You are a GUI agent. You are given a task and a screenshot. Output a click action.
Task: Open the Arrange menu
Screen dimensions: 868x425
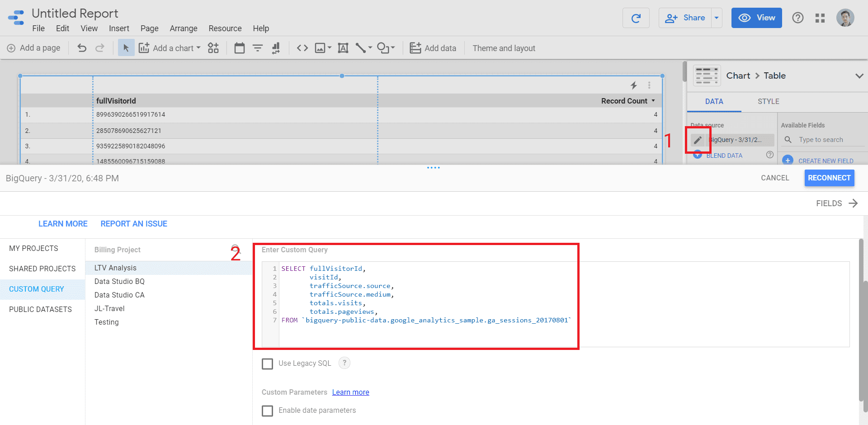[x=184, y=28]
